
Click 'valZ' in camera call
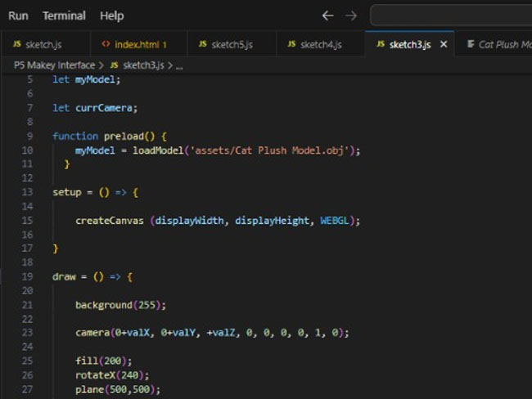(x=223, y=333)
